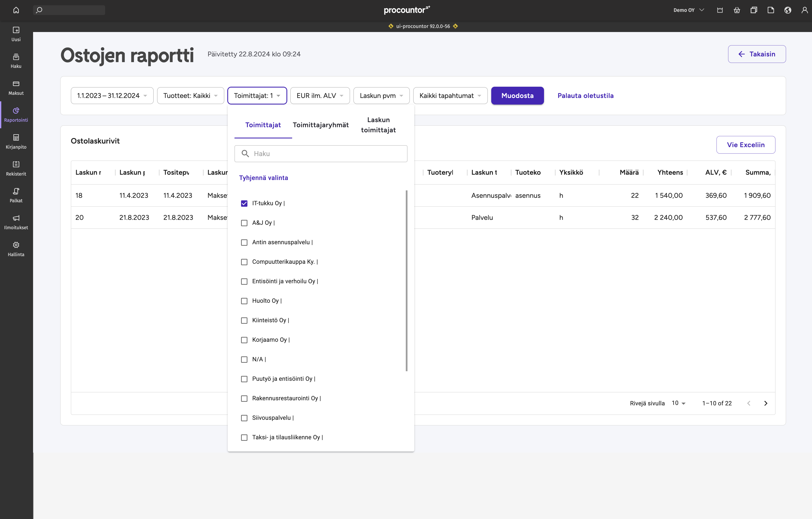Click the 2 777,60 sum cell
812x519 pixels.
(x=757, y=218)
